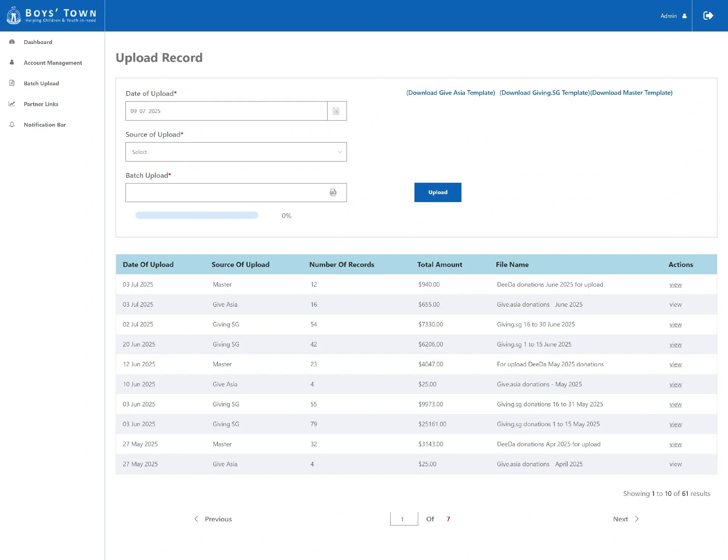This screenshot has width=728, height=560.
Task: Click the Boys' Town logo
Action: click(52, 16)
